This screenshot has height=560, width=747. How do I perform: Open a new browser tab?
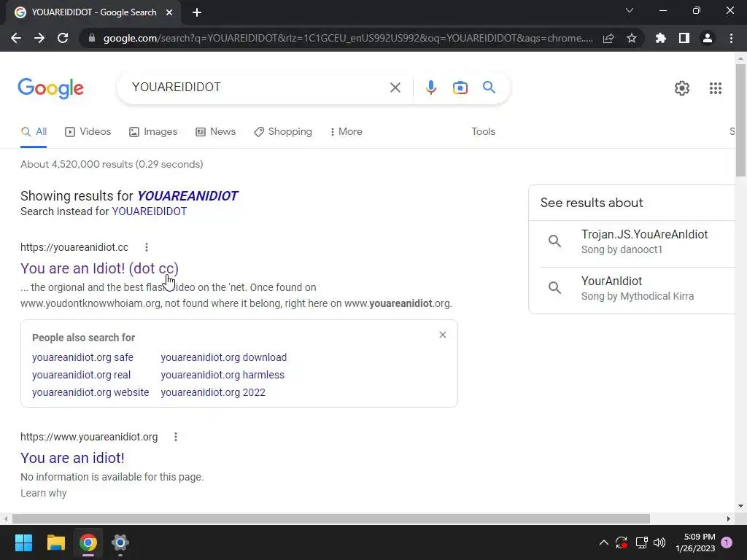pos(197,12)
